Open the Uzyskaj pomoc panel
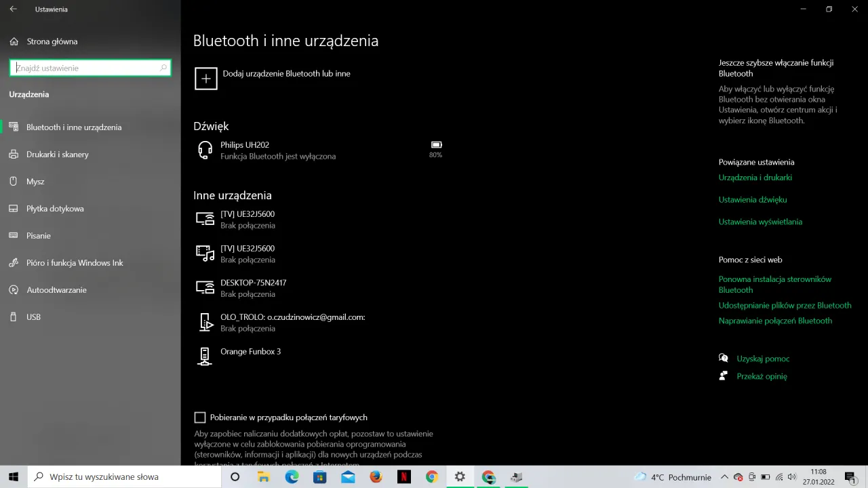The height and width of the screenshot is (488, 868). [763, 359]
